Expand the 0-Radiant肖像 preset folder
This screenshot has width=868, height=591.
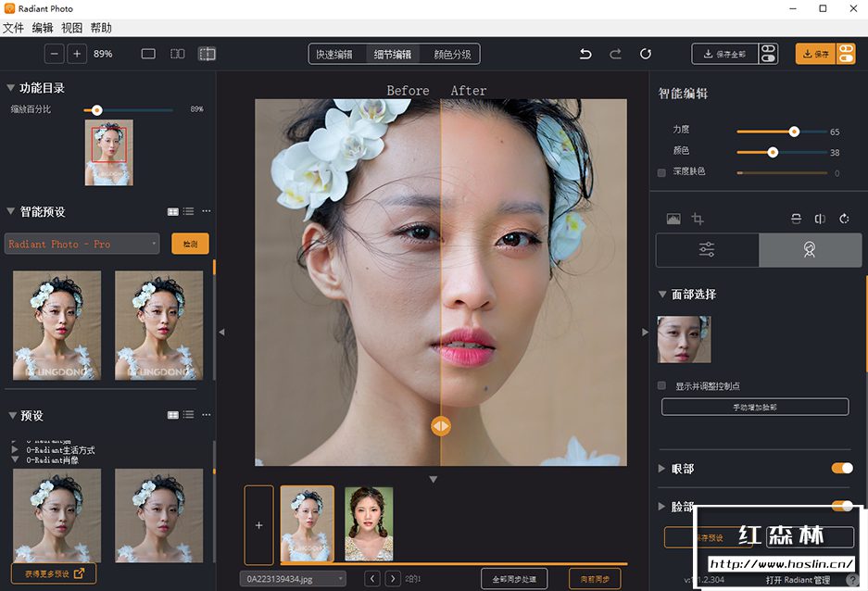(x=14, y=459)
